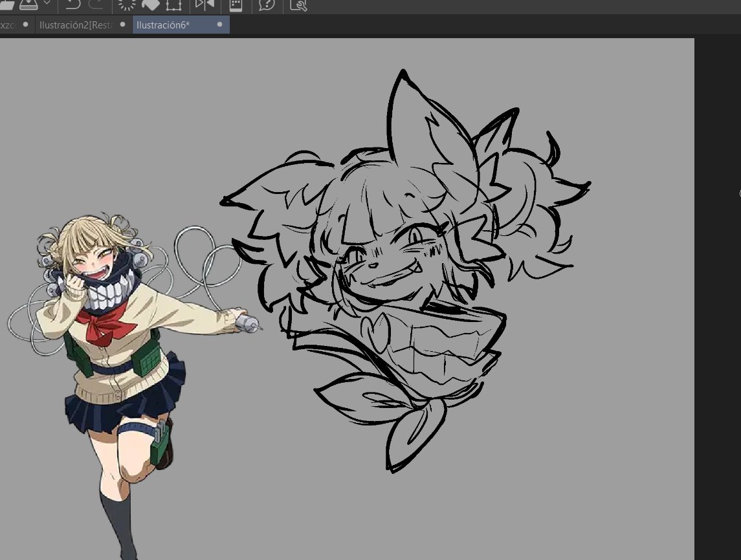Close the Ilustración2[Resta tab via its dot
This screenshot has width=741, height=560.
[122, 25]
